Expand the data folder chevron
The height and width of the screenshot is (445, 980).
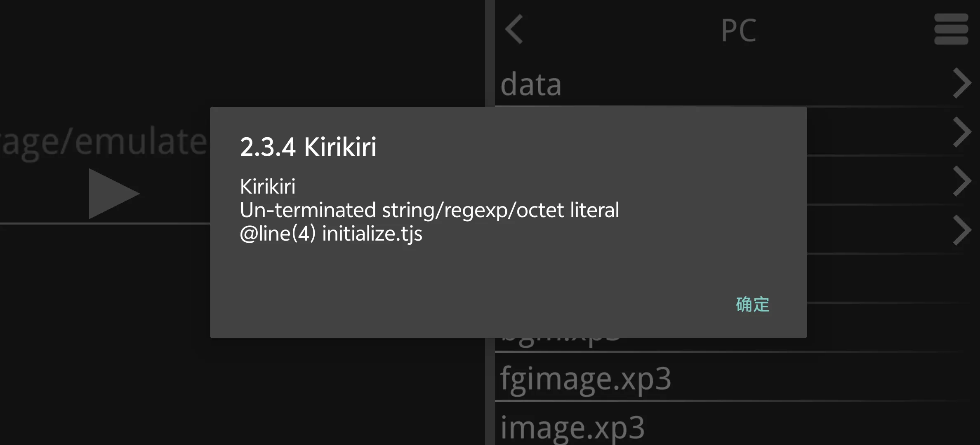click(x=962, y=84)
